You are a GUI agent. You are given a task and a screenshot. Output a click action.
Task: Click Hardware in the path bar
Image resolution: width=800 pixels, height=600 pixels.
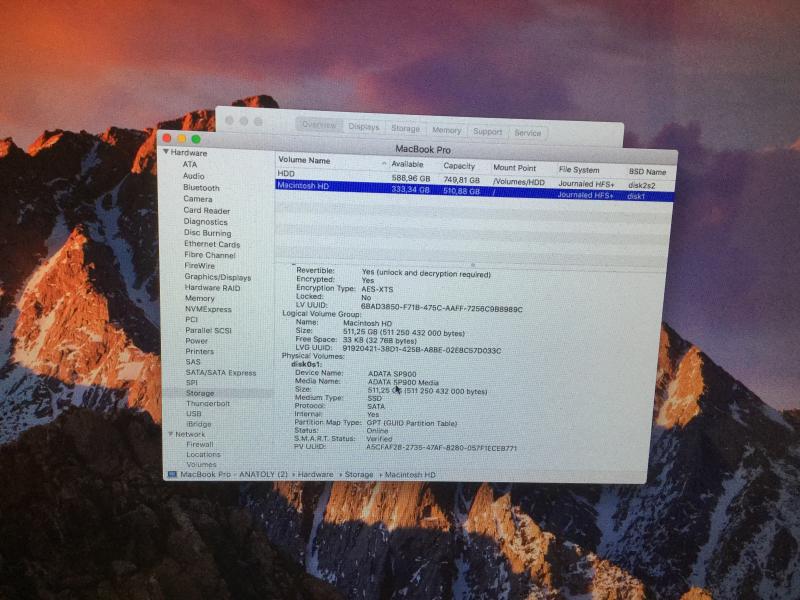[x=315, y=474]
